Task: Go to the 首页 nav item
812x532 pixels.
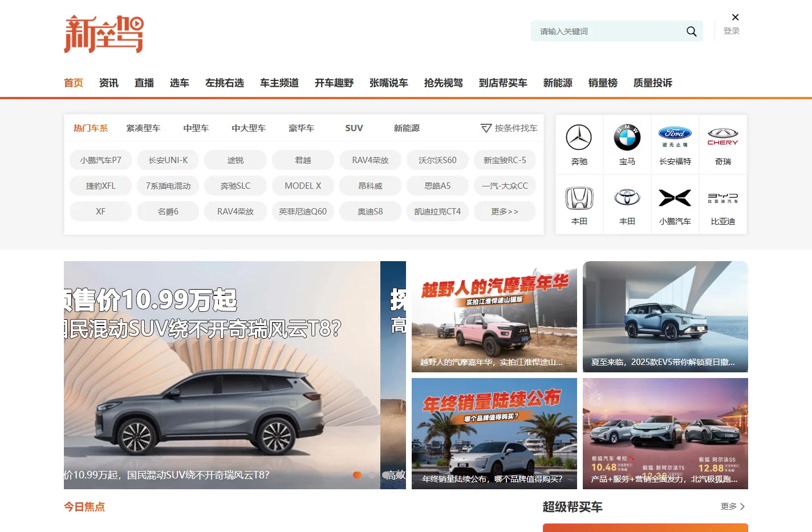Action: tap(74, 83)
